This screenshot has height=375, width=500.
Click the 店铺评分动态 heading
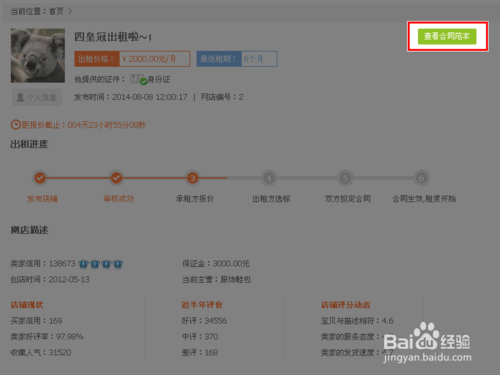345,305
